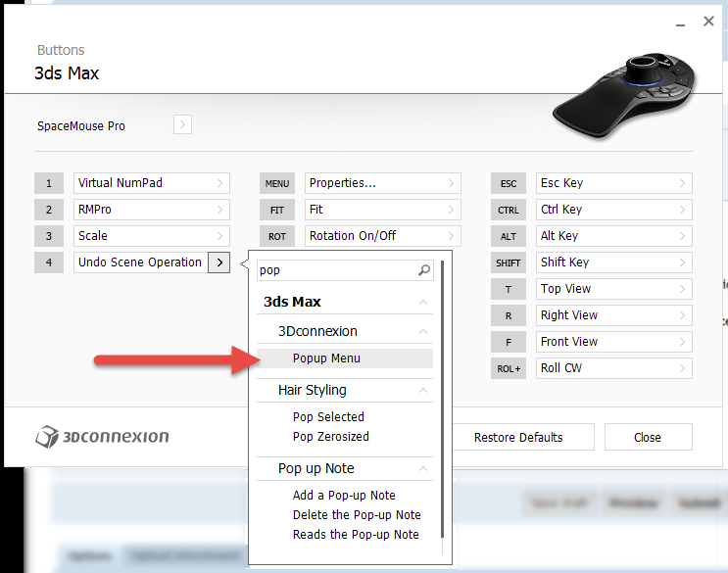Screen dimensions: 728x573
Task: Click the button 4 label icon
Action: [x=49, y=263]
